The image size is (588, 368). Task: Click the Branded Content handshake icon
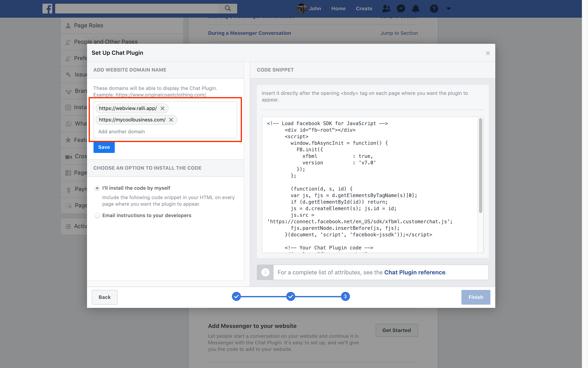[x=69, y=92]
